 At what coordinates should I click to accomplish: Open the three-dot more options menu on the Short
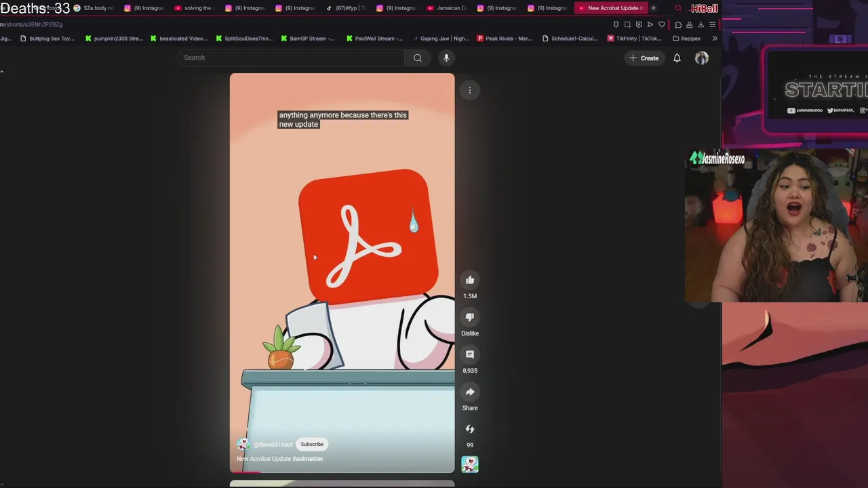[469, 90]
